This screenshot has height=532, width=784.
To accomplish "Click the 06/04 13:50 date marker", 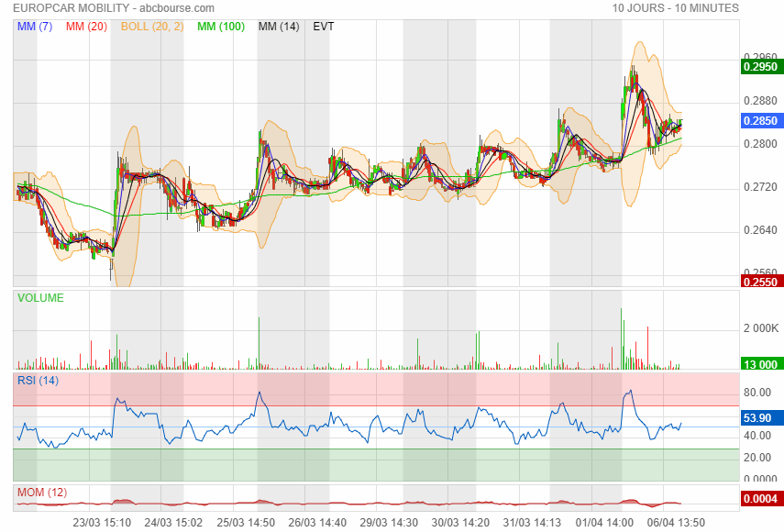I will 678,522.
